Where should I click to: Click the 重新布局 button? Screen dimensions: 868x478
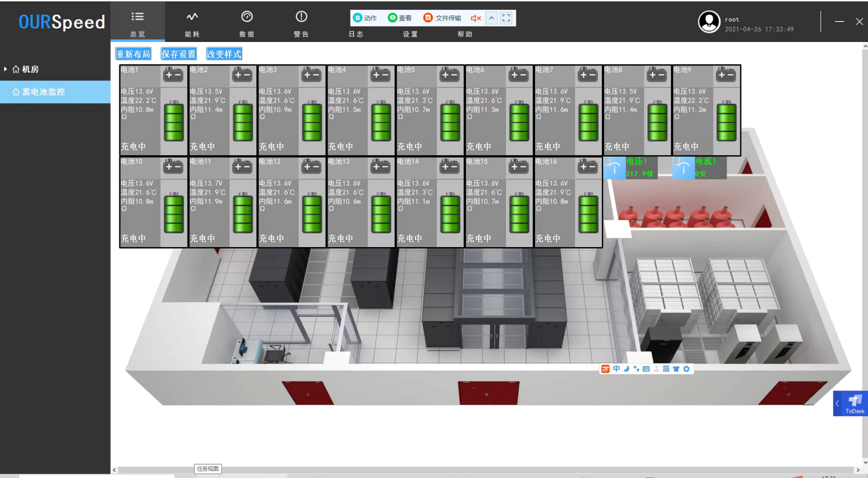point(133,54)
